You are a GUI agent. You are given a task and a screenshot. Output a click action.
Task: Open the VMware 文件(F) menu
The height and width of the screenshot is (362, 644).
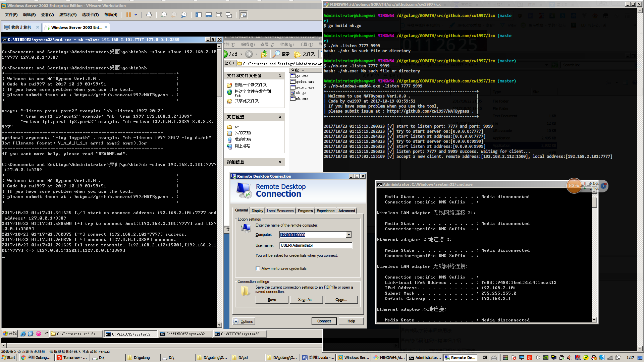pos(11,15)
